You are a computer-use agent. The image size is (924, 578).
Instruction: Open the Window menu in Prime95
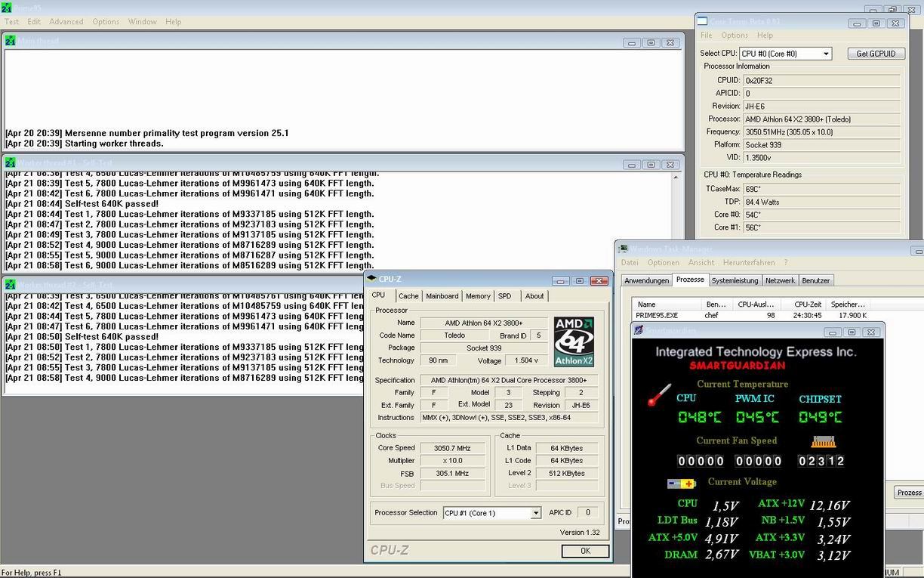click(x=142, y=22)
